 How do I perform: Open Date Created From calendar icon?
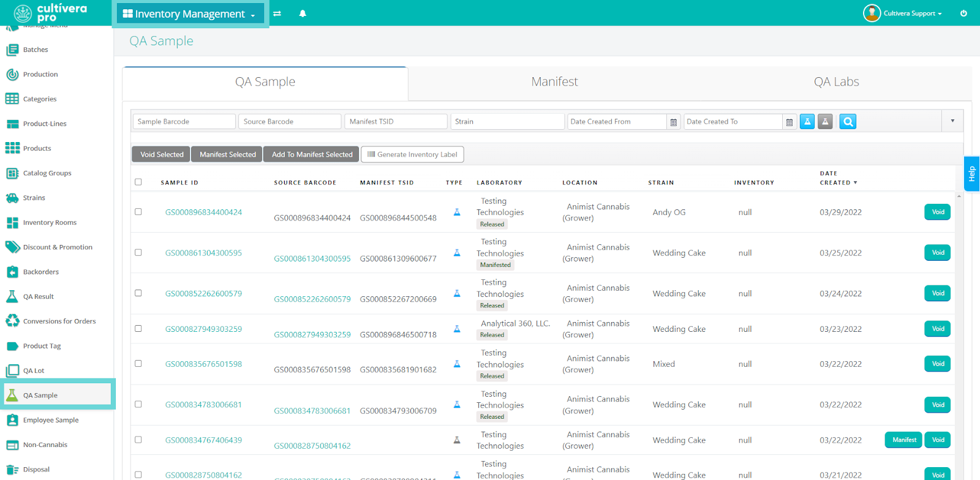pyautogui.click(x=674, y=122)
